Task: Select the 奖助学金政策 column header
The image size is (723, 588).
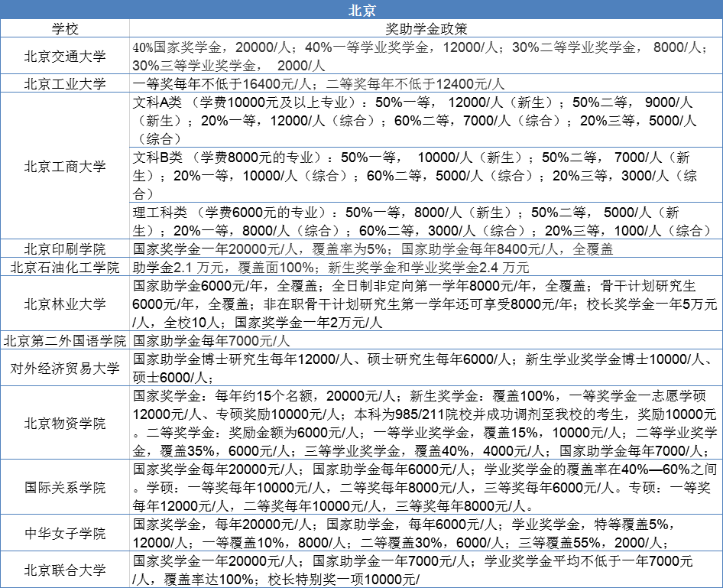Action: [426, 28]
